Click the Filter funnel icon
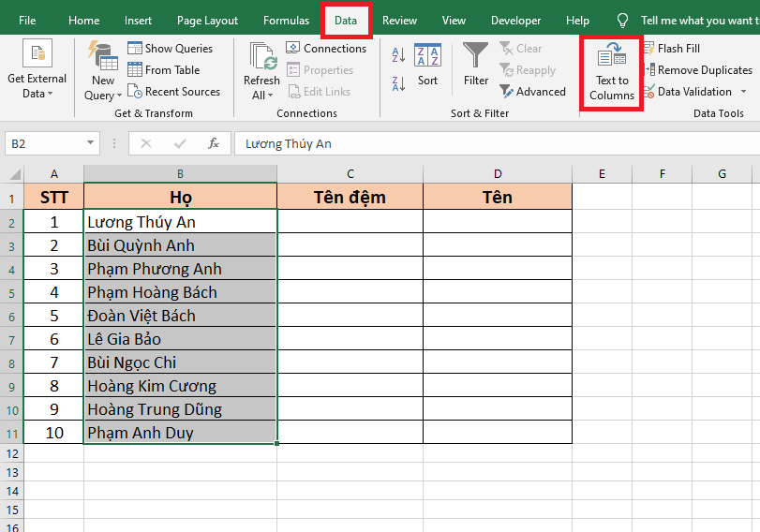This screenshot has width=760, height=532. click(476, 56)
